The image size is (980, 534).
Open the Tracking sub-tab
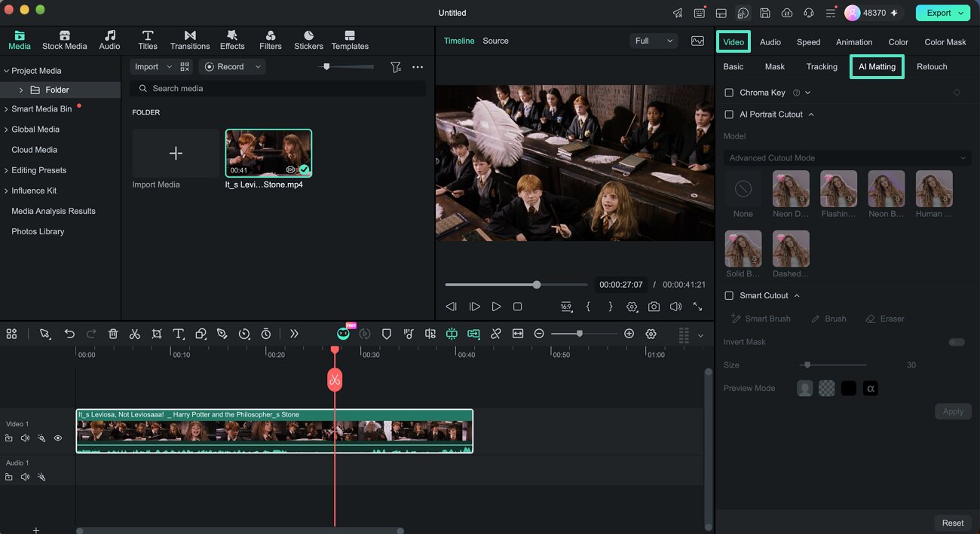[x=822, y=67]
